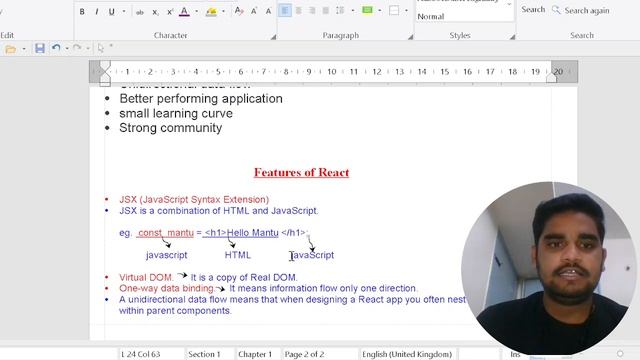The image size is (640, 360).
Task: Click the 'HTML' label under the example
Action: pyautogui.click(x=238, y=255)
